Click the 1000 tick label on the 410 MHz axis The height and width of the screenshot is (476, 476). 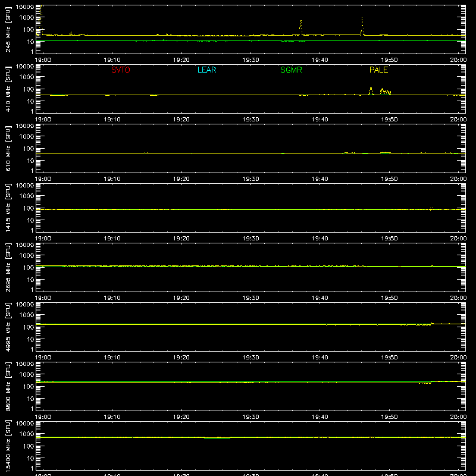(27, 77)
